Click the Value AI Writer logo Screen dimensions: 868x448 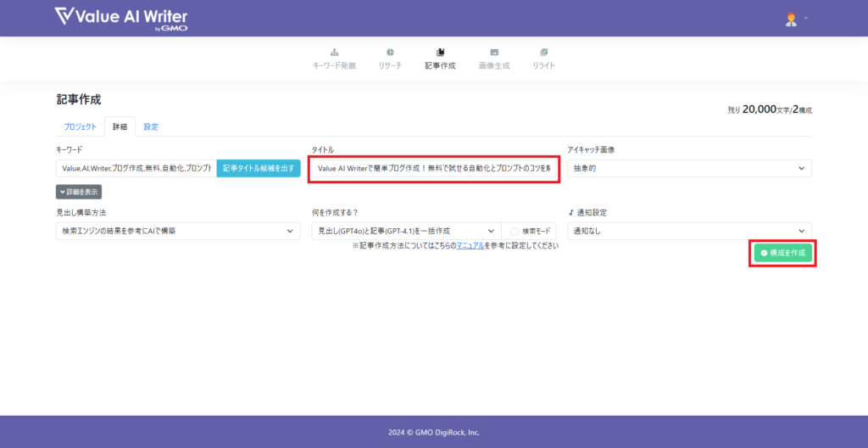[x=120, y=18]
